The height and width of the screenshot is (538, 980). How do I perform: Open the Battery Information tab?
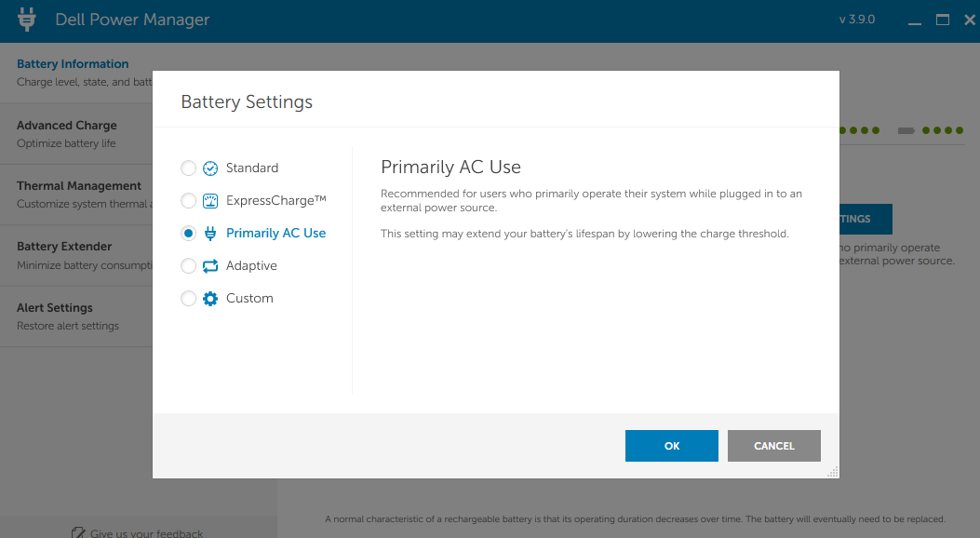click(76, 73)
